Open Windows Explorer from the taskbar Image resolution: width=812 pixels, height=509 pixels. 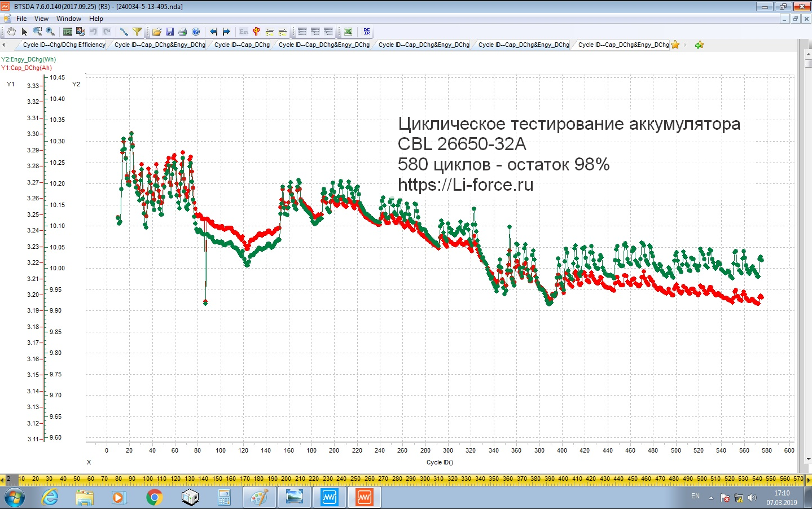(x=85, y=498)
